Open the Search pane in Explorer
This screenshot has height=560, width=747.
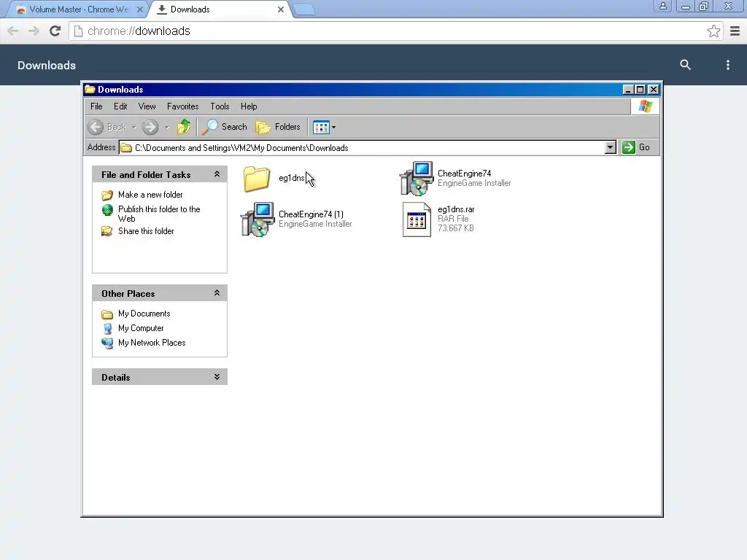pos(225,127)
